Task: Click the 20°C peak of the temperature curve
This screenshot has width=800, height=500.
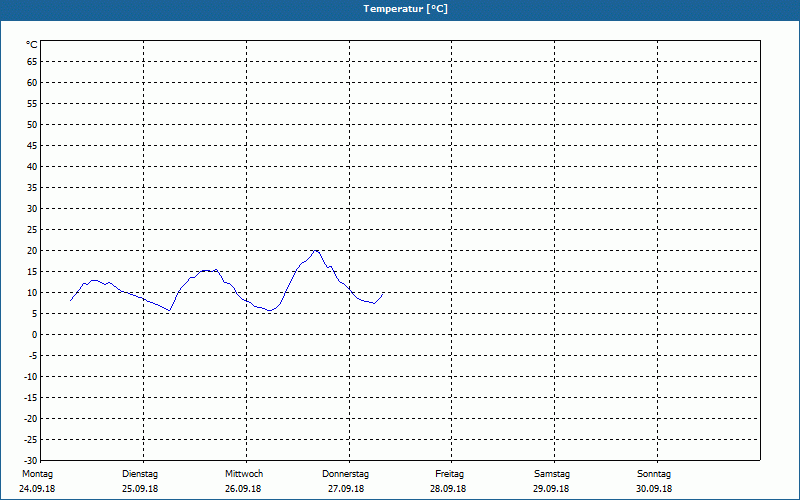Action: coord(316,251)
